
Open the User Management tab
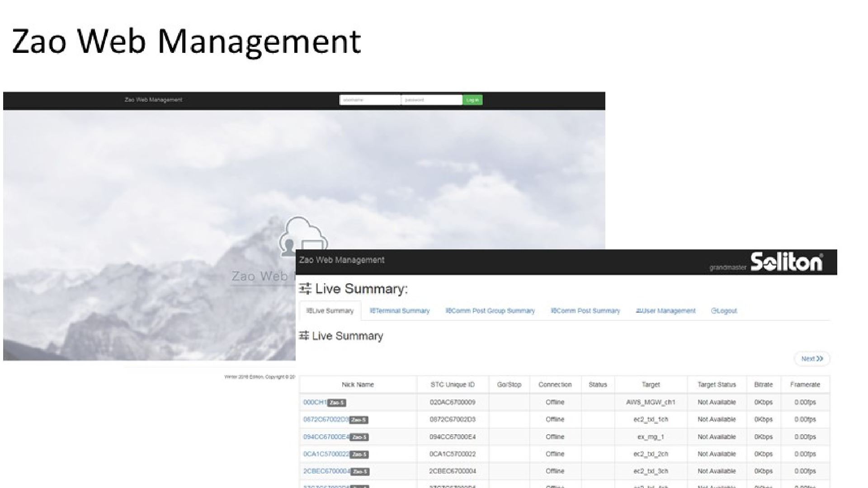665,311
